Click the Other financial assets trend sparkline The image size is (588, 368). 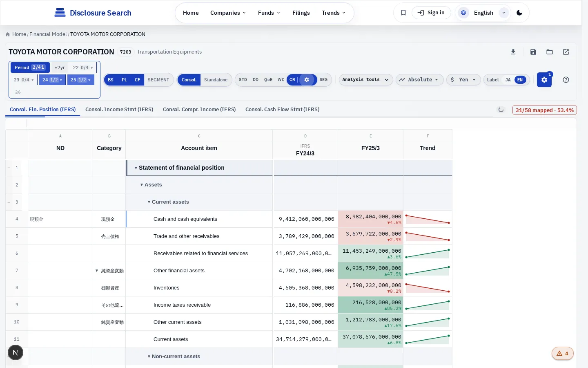[428, 271]
